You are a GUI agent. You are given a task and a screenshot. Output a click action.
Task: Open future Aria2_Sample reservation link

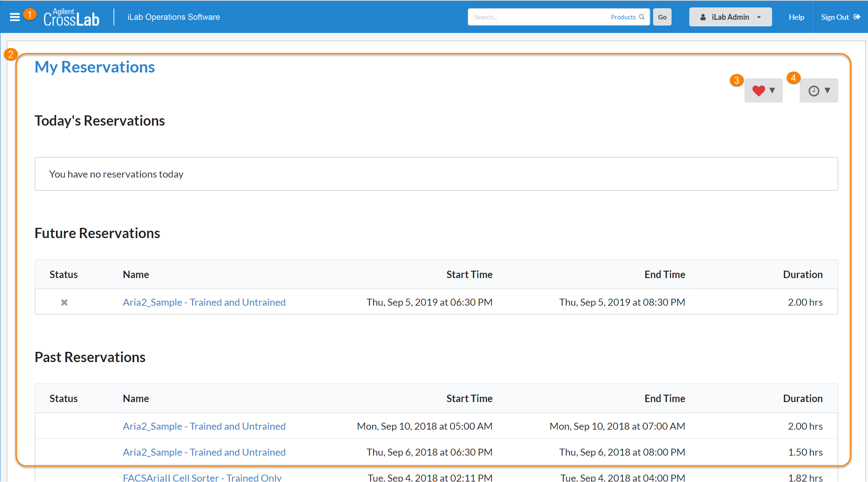[x=204, y=302]
